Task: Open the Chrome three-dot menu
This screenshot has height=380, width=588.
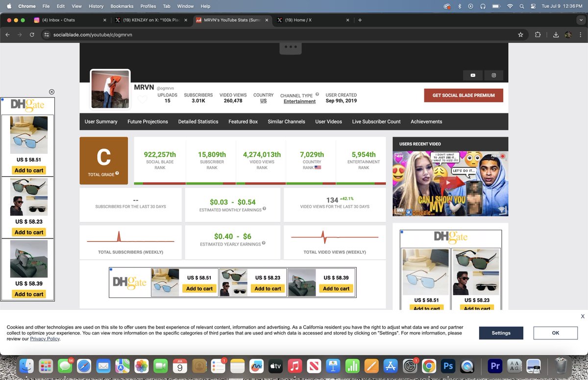Action: [580, 35]
